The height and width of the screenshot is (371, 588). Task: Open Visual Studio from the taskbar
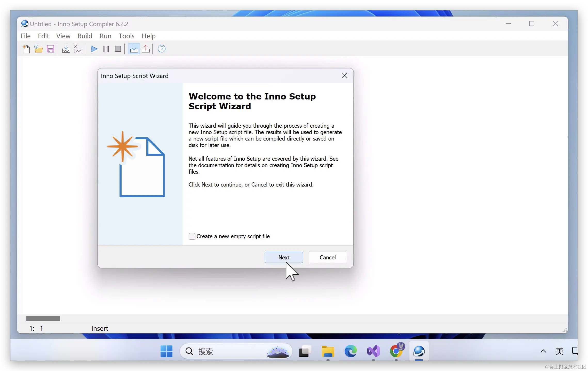(373, 351)
